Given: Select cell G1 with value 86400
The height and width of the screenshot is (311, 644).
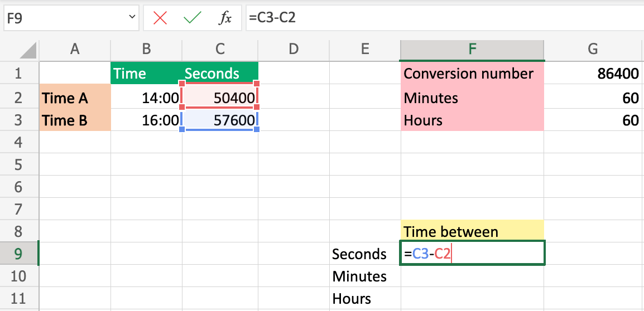Looking at the screenshot, I should click(x=593, y=74).
